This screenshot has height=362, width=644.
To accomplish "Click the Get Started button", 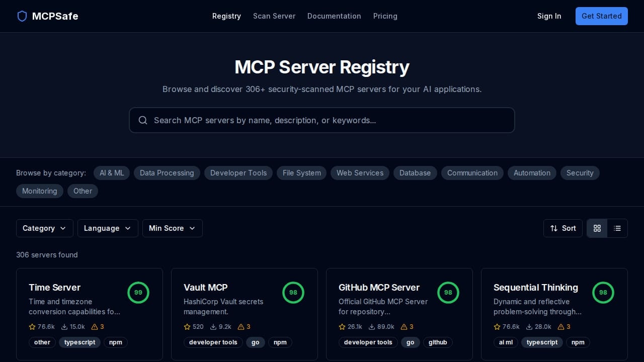I will pos(602,16).
